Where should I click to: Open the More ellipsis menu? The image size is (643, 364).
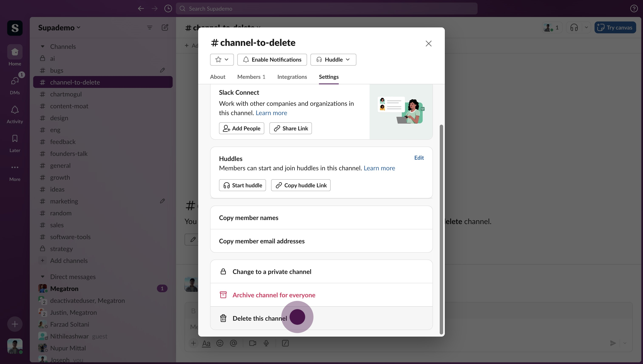[15, 167]
